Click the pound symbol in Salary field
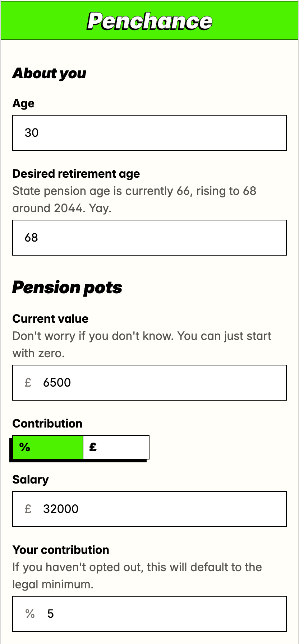The width and height of the screenshot is (299, 644). point(28,509)
